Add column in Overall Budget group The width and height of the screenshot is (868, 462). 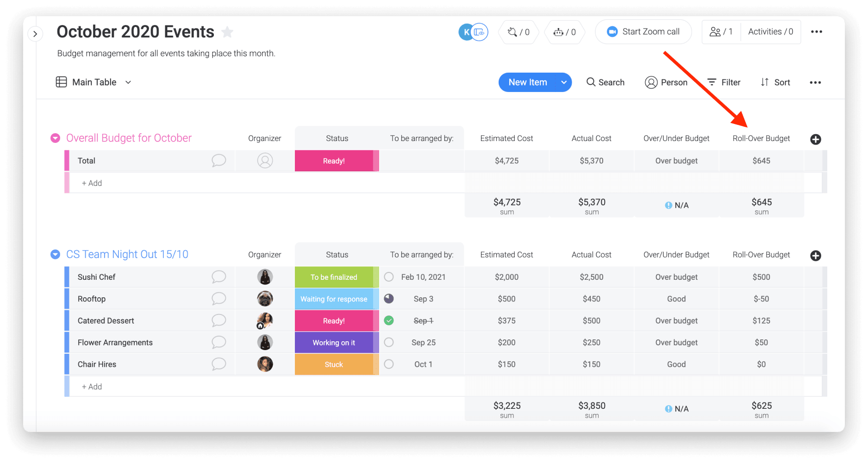click(x=816, y=139)
